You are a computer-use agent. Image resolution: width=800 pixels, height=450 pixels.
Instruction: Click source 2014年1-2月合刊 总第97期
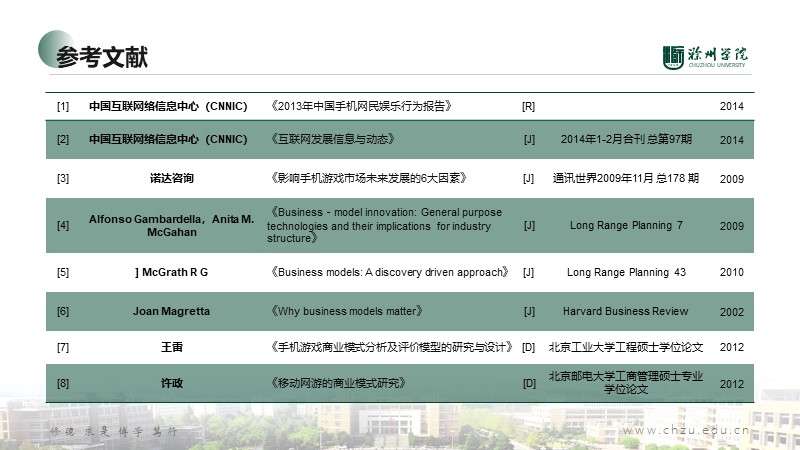click(626, 139)
